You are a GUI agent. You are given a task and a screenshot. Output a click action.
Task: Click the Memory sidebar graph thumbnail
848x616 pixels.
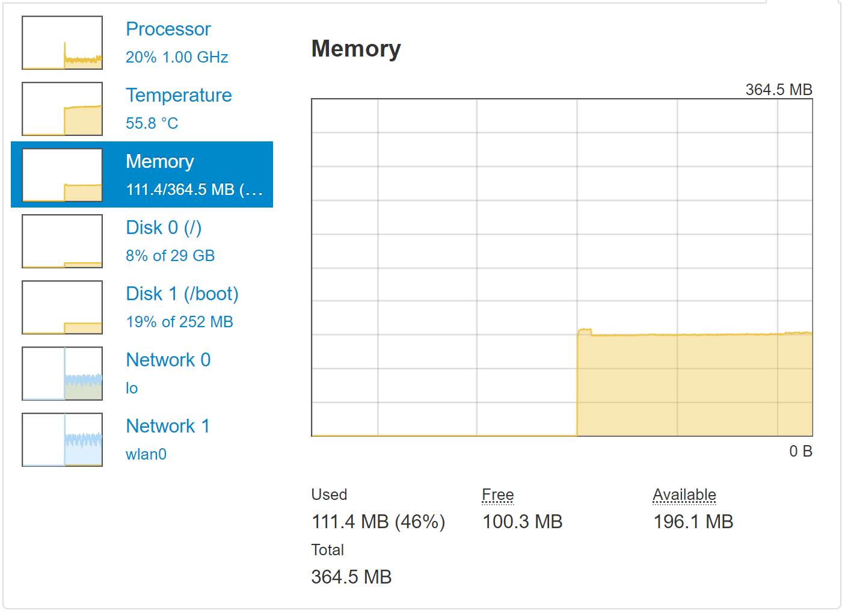[x=62, y=175]
